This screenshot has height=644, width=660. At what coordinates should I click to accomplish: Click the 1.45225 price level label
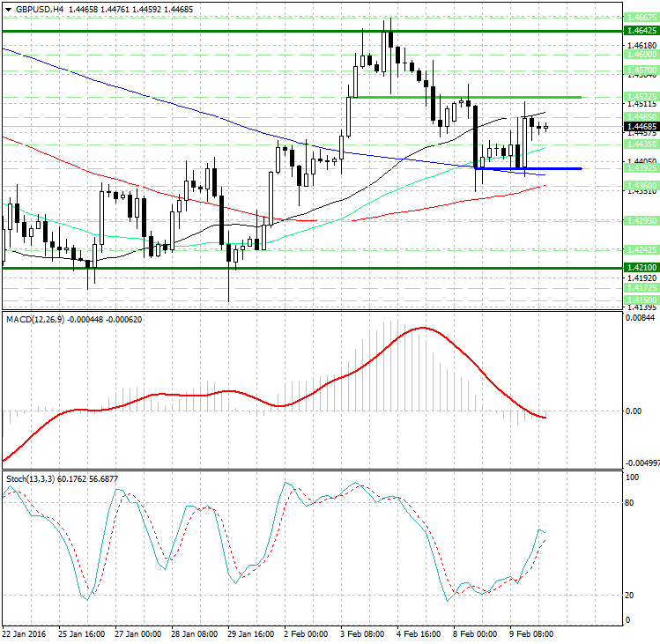tap(641, 96)
